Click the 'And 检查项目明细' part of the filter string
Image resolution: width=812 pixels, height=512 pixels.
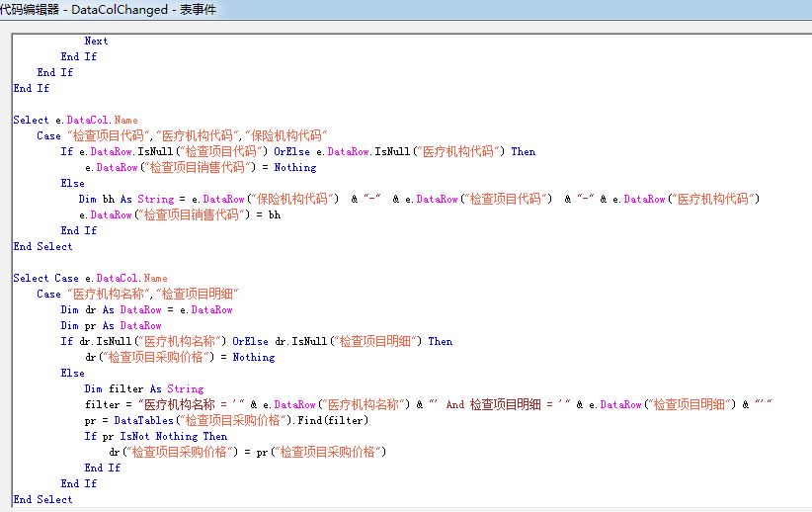coord(494,404)
